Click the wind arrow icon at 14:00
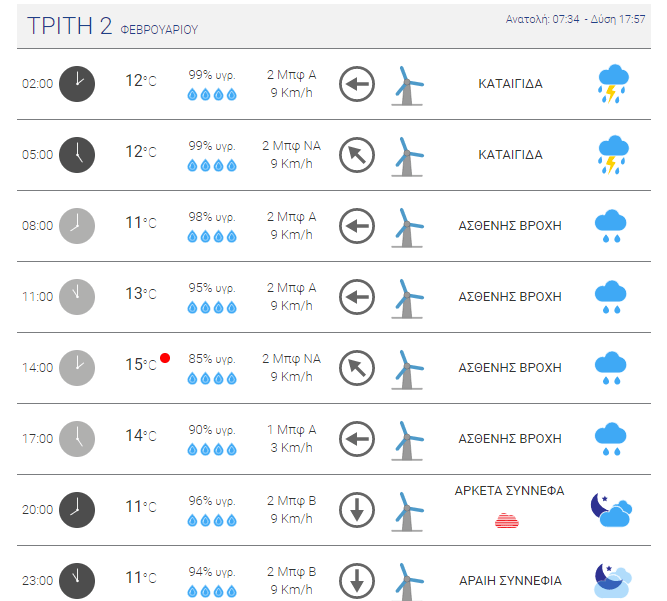 coord(357,368)
